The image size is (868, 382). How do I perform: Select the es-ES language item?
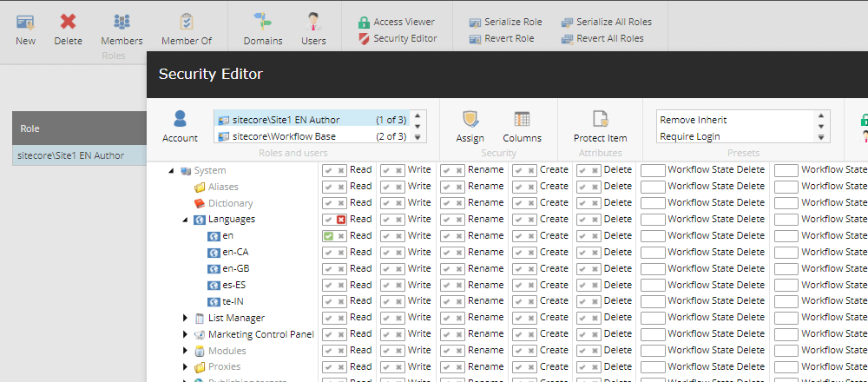(x=233, y=285)
